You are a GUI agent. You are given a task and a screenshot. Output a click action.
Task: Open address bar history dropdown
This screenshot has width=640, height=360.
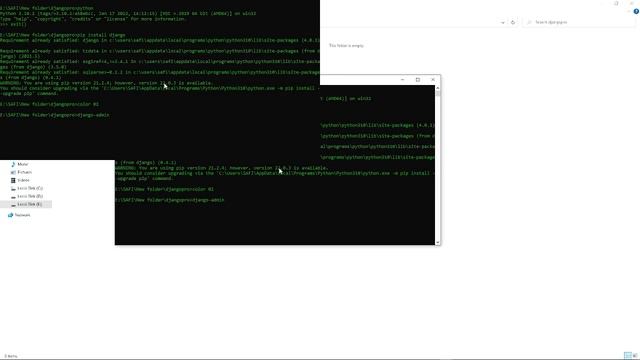click(503, 22)
